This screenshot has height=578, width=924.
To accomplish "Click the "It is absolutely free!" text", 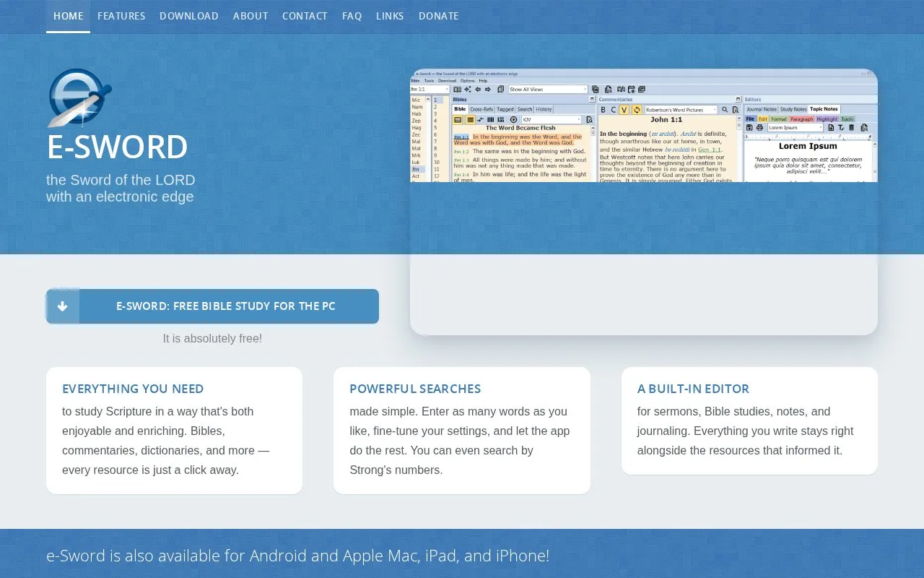I will (212, 338).
